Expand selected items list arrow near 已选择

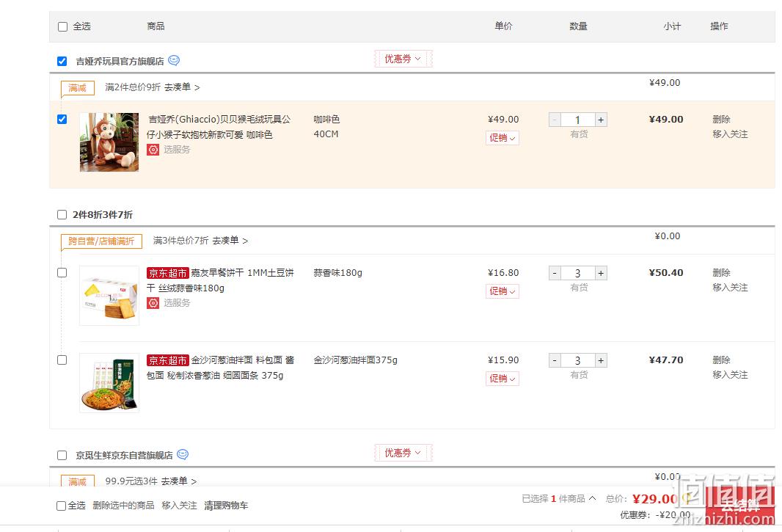tap(592, 498)
